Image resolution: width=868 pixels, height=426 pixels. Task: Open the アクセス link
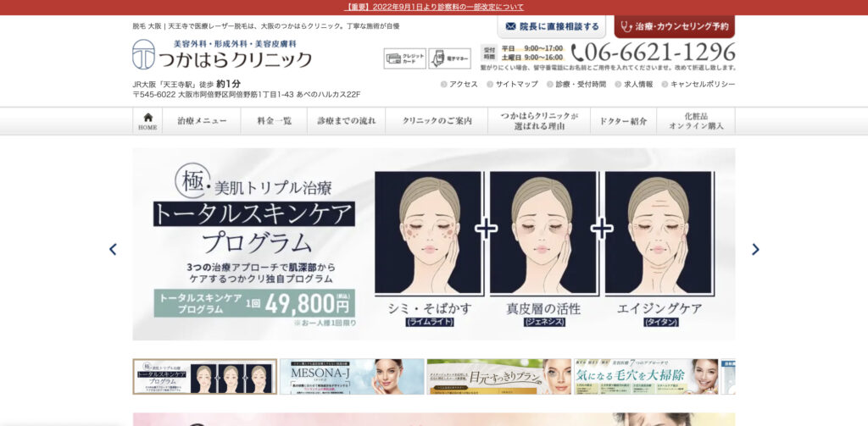coord(459,84)
